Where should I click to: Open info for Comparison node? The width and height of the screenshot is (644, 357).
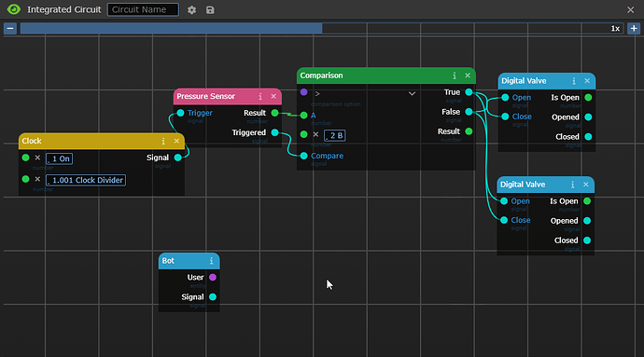click(x=455, y=76)
